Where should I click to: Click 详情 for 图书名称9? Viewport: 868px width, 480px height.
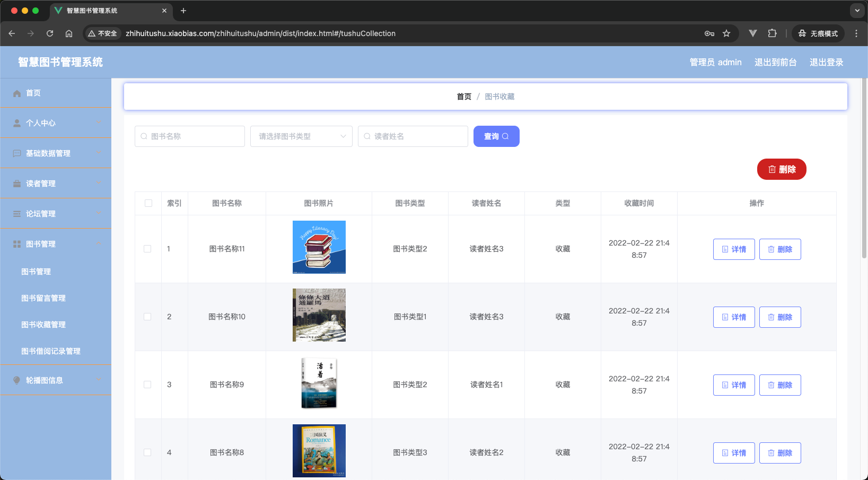734,385
